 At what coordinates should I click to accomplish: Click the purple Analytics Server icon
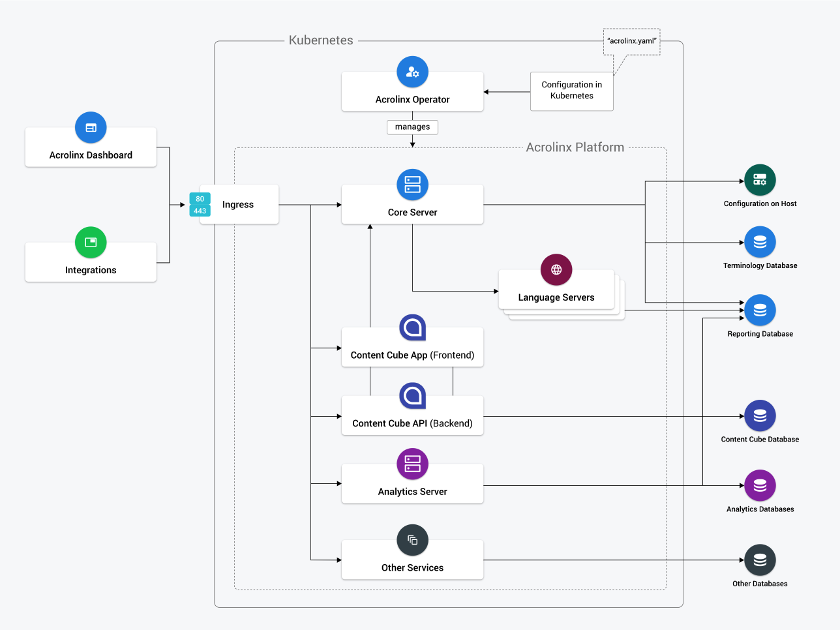412,464
